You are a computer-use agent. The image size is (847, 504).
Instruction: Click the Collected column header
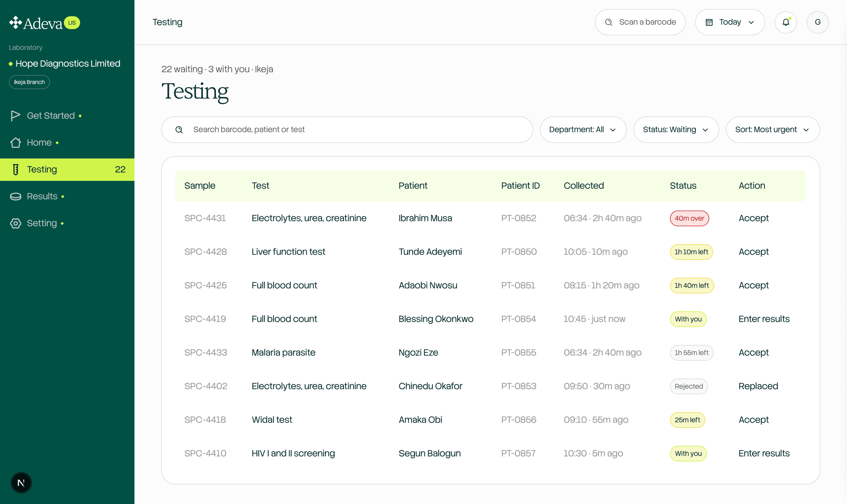tap(583, 186)
